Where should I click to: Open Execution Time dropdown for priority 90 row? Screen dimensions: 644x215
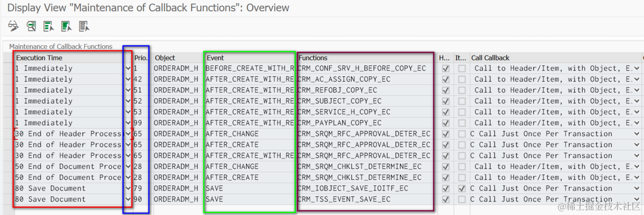pyautogui.click(x=128, y=199)
